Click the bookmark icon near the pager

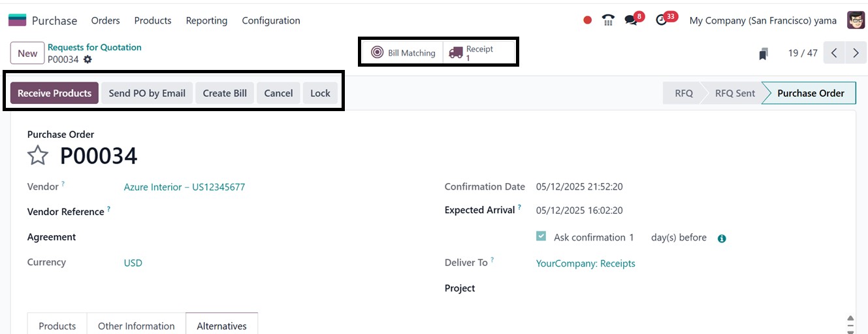click(764, 54)
